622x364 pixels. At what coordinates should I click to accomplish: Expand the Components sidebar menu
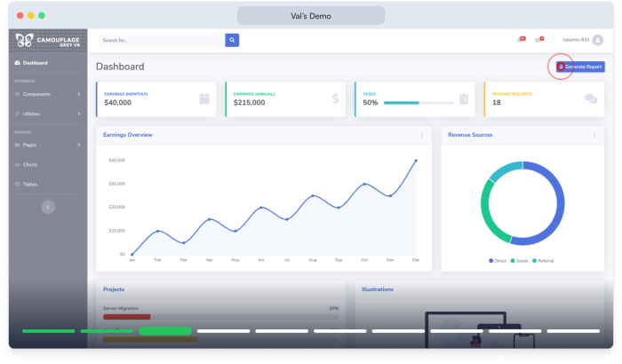(x=48, y=94)
